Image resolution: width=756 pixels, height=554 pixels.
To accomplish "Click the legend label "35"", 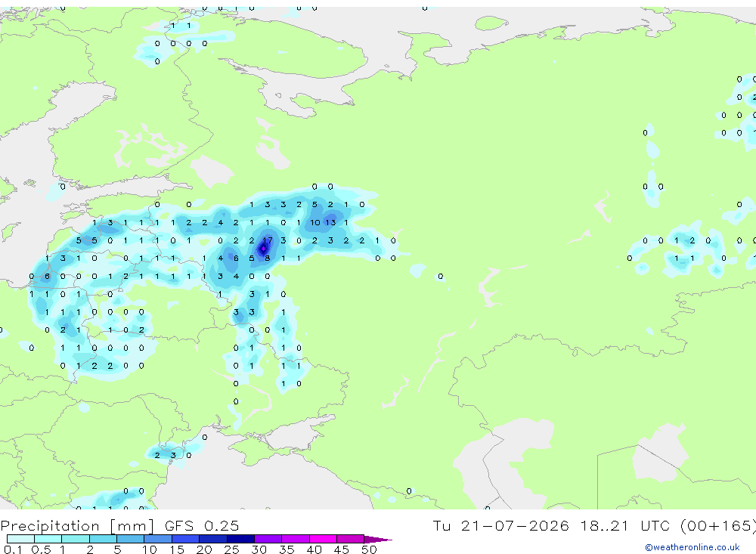I will 287,549.
